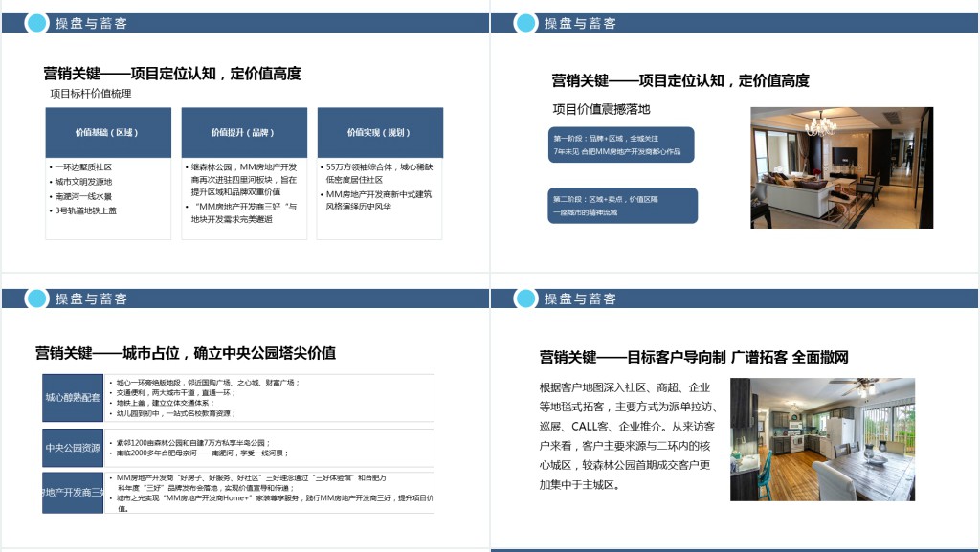This screenshot has width=980, height=552.
Task: Click the subtitle 项目标杆价值梳理
Action: pos(91,94)
